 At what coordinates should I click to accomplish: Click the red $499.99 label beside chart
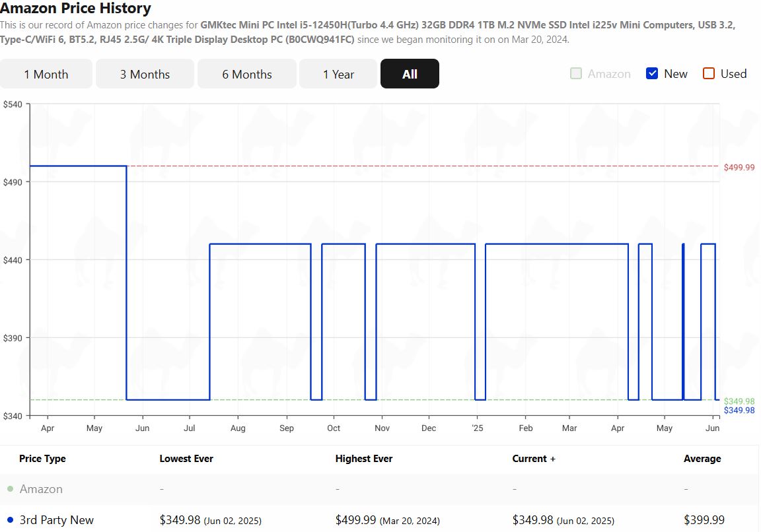point(739,167)
